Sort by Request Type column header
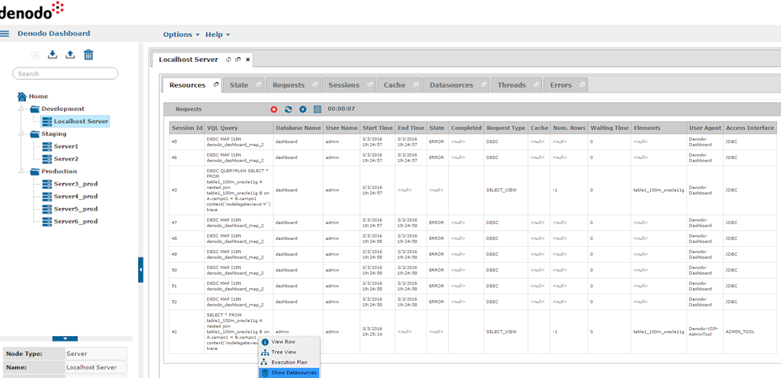 pyautogui.click(x=506, y=128)
